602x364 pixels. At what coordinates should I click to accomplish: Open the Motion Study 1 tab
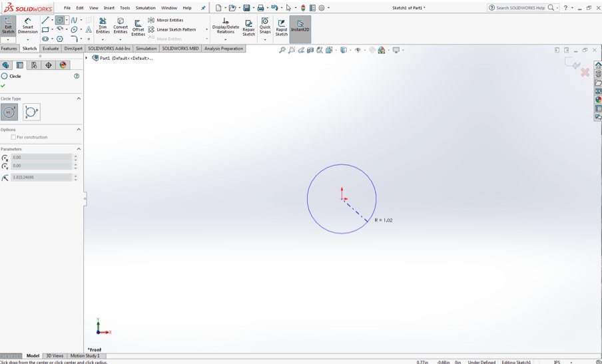85,356
